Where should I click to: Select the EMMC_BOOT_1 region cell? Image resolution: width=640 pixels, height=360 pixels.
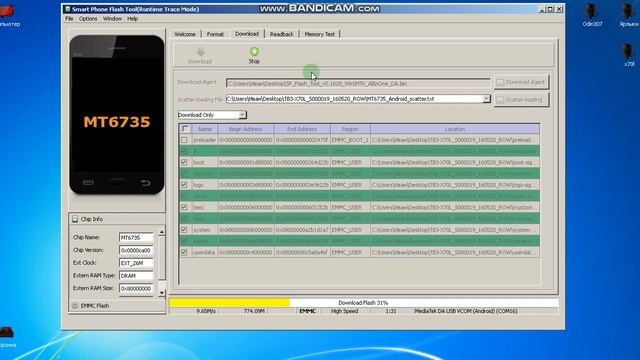(x=350, y=140)
